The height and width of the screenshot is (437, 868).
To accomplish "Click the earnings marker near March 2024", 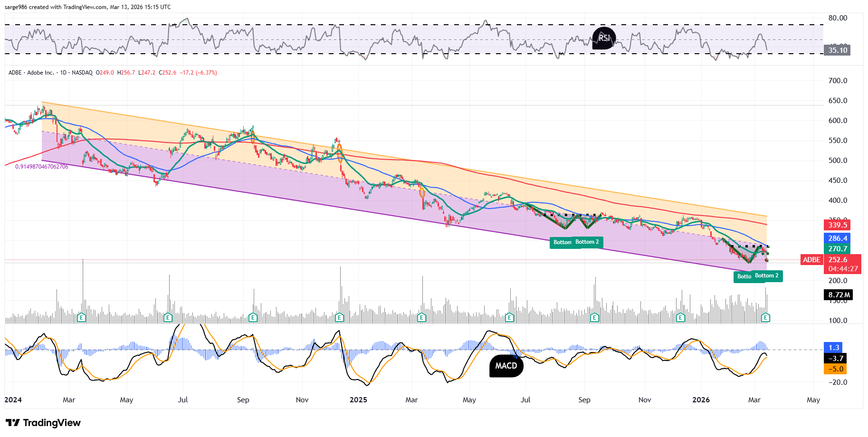I will (81, 317).
